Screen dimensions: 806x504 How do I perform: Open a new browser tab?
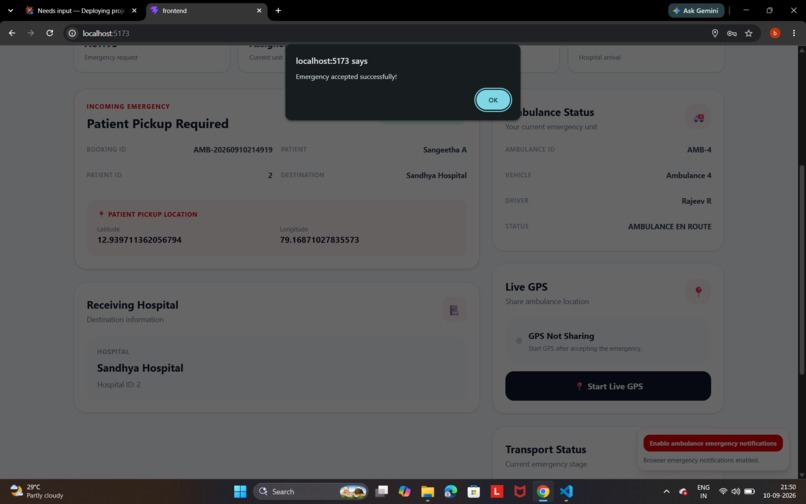coord(278,10)
